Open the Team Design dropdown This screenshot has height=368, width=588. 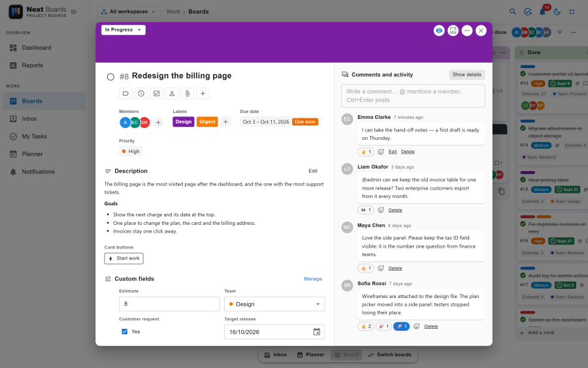pyautogui.click(x=274, y=304)
